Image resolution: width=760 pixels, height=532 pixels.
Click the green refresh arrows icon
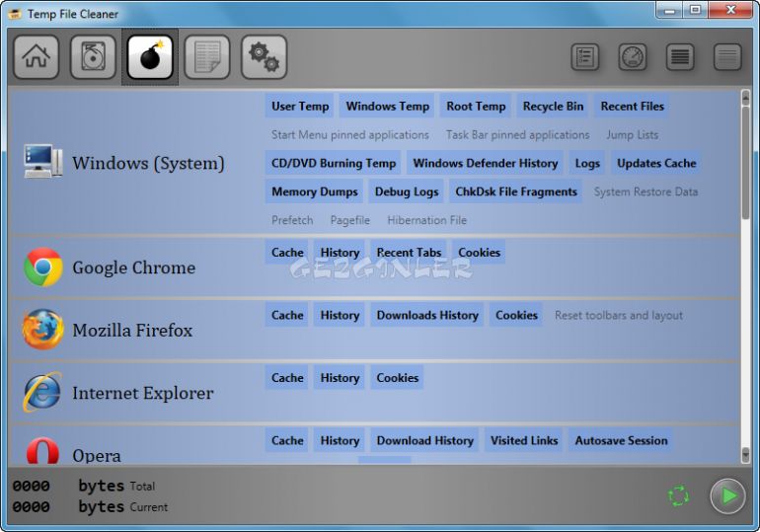coord(678,496)
